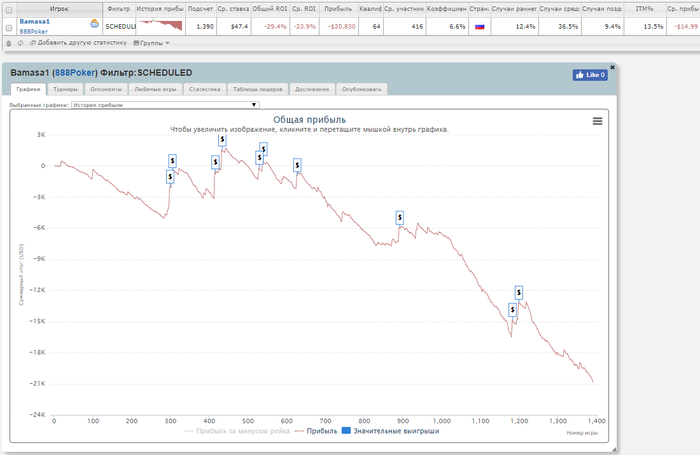Screen dimensions: 700x455
Task: Select the 'Опубликовать' tab
Action: (362, 89)
